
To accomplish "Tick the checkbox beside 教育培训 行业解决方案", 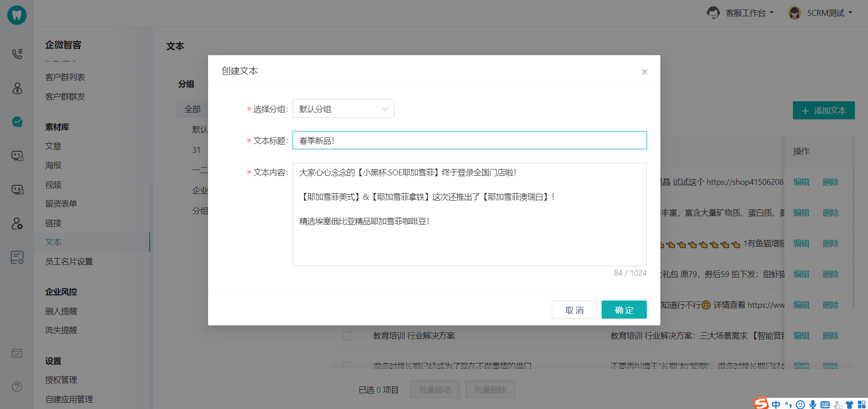I will (x=347, y=336).
